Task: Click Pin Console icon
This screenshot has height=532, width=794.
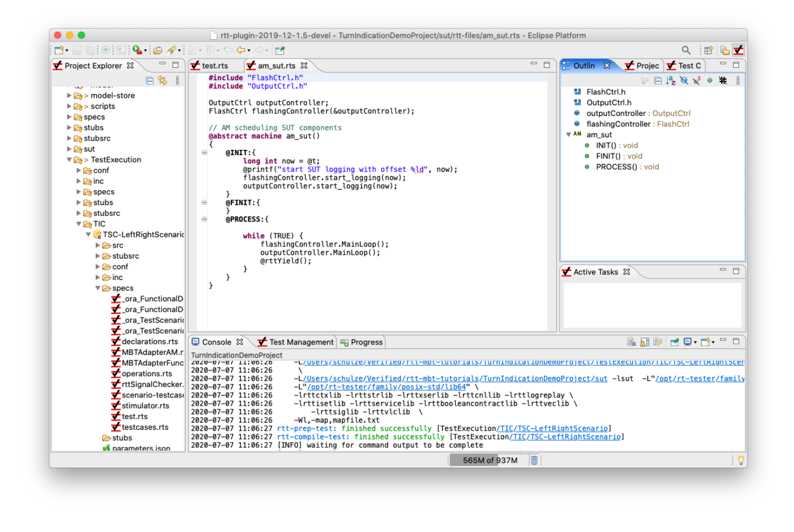Action: coord(675,342)
